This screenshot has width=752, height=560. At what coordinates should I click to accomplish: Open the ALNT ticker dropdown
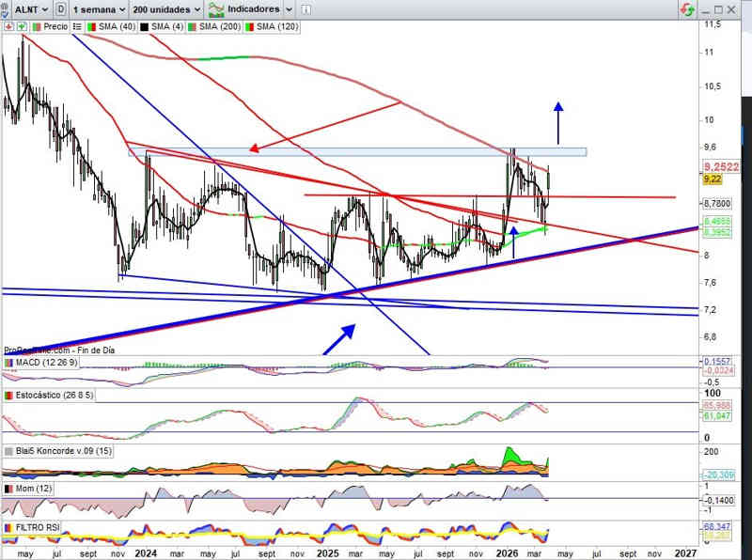point(32,9)
